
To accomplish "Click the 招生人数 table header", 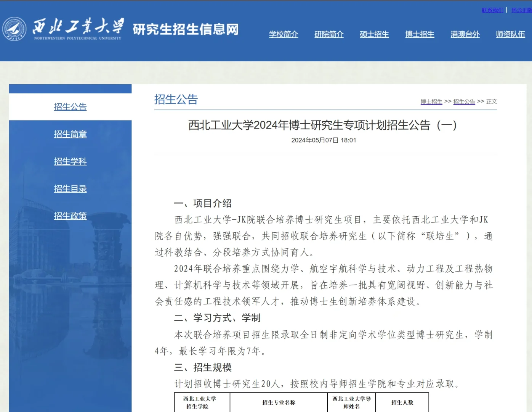I will tap(402, 402).
